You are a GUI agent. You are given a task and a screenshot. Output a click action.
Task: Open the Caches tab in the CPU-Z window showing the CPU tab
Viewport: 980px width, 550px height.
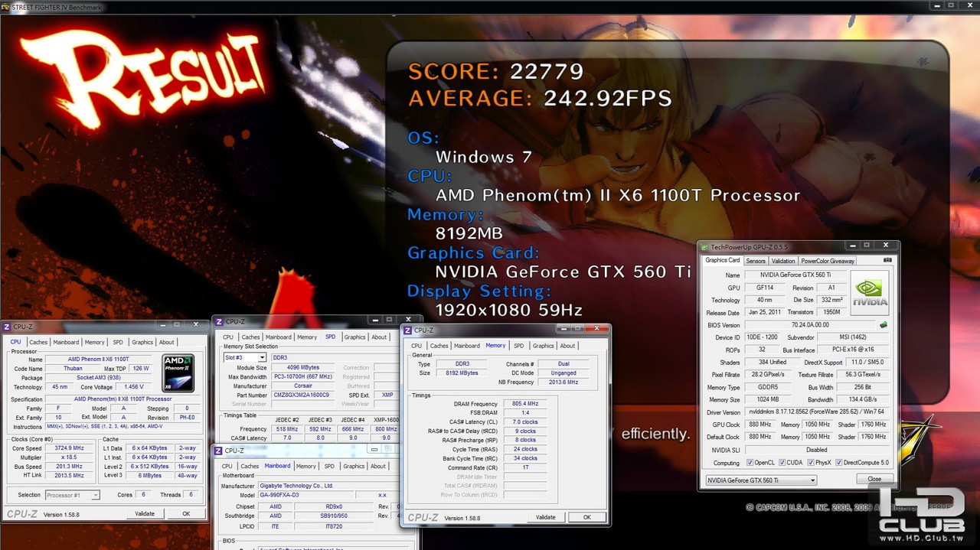coord(38,343)
